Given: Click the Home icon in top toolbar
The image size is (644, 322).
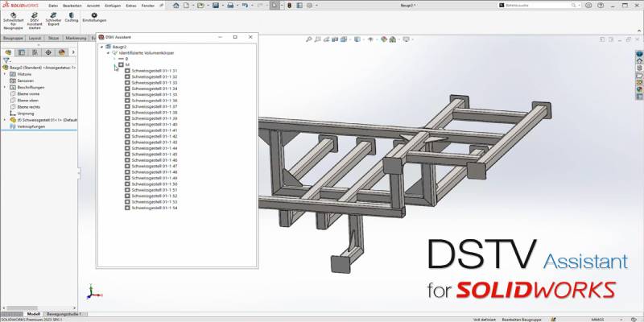Looking at the screenshot, I should pyautogui.click(x=176, y=6).
